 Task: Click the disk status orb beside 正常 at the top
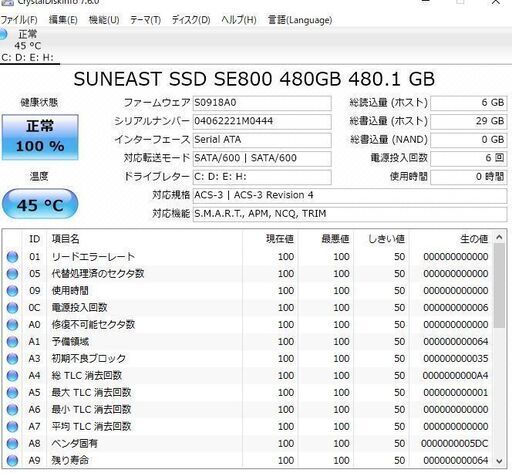3,34
